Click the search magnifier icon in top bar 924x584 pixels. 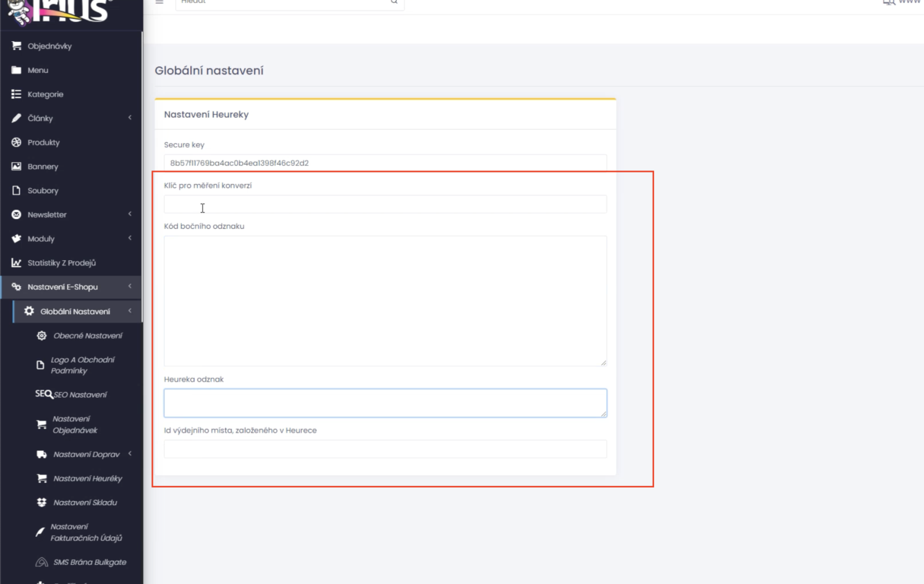click(x=394, y=2)
